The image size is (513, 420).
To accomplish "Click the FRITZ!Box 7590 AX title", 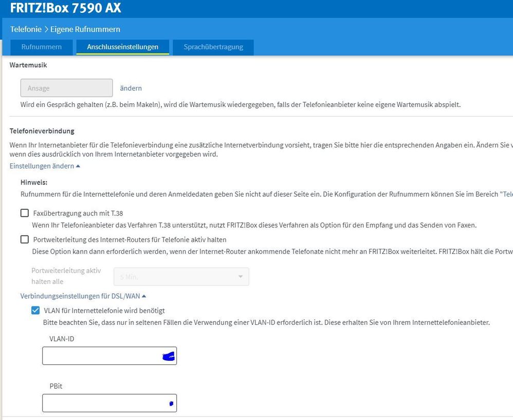I will point(65,8).
